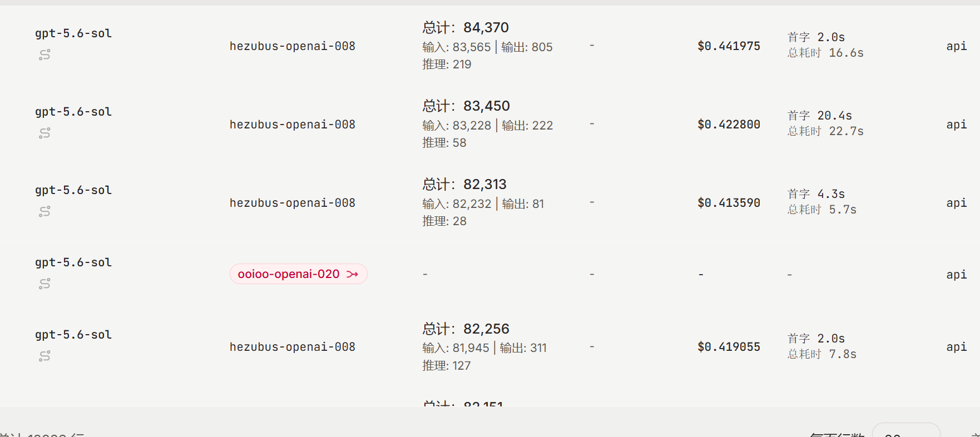Click the gpt-5.6-sol model name in the ooioo-openai-020 row

click(73, 262)
